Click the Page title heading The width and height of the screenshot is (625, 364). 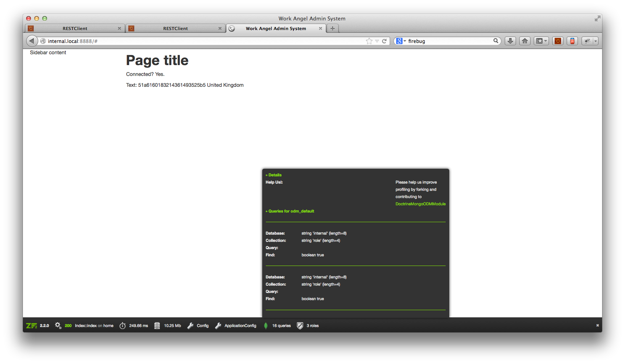click(x=157, y=60)
